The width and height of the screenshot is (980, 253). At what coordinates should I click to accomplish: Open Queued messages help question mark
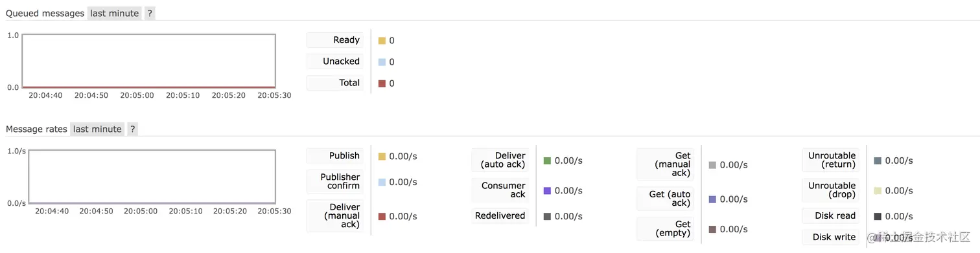pos(150,13)
